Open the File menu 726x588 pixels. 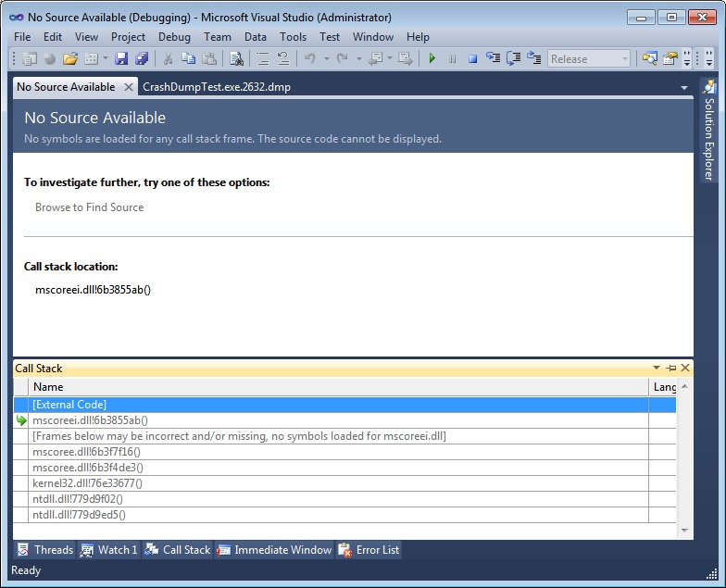[x=22, y=37]
